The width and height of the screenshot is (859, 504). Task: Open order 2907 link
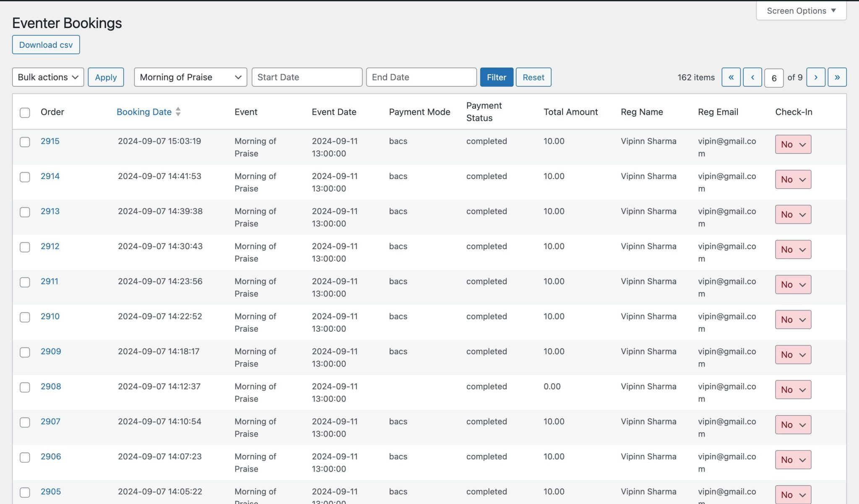[50, 421]
